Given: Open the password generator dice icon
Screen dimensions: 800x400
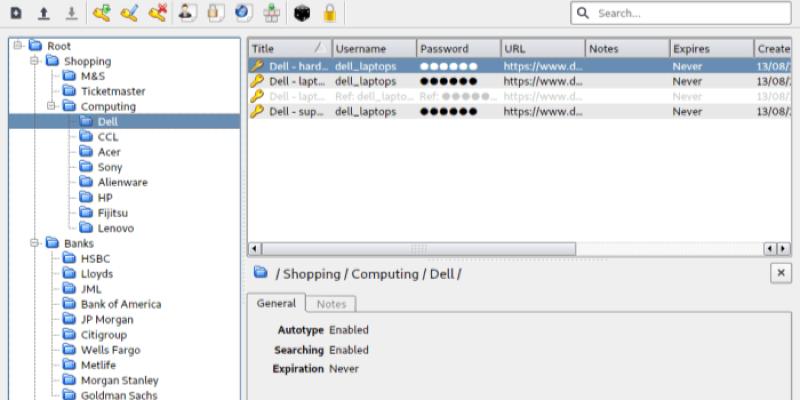Looking at the screenshot, I should point(302,14).
